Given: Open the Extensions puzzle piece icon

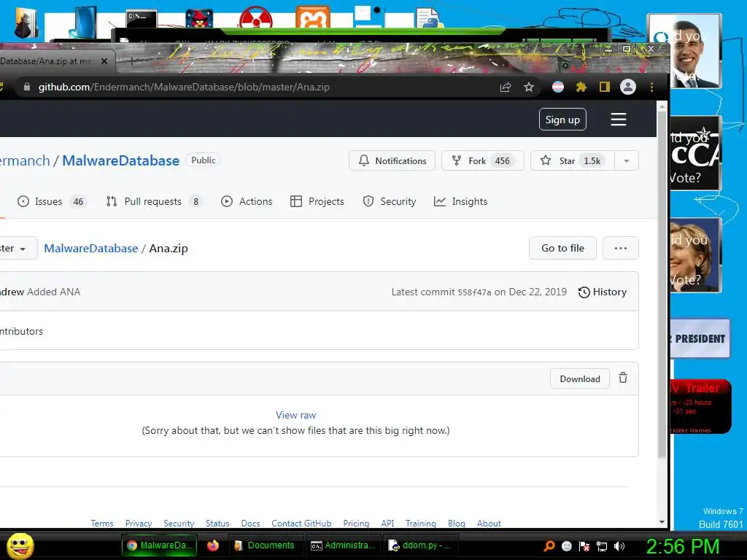Looking at the screenshot, I should (x=581, y=87).
